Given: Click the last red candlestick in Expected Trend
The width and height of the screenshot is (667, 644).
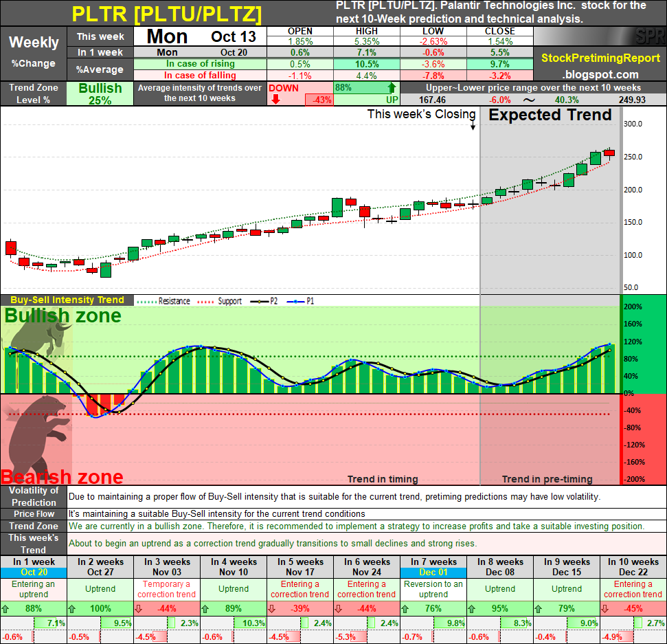Looking at the screenshot, I should coord(609,153).
